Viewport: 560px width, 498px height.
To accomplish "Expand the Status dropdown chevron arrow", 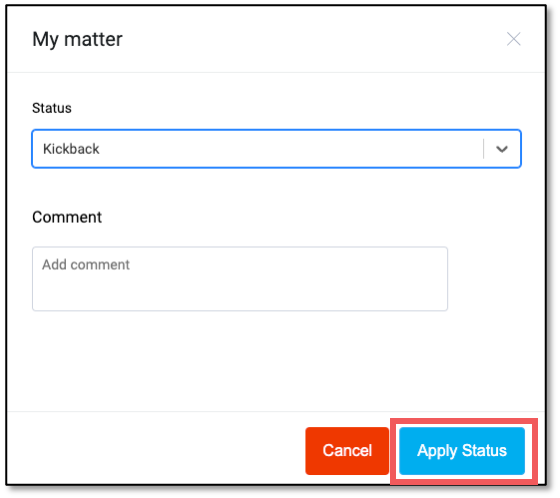I will [x=502, y=149].
